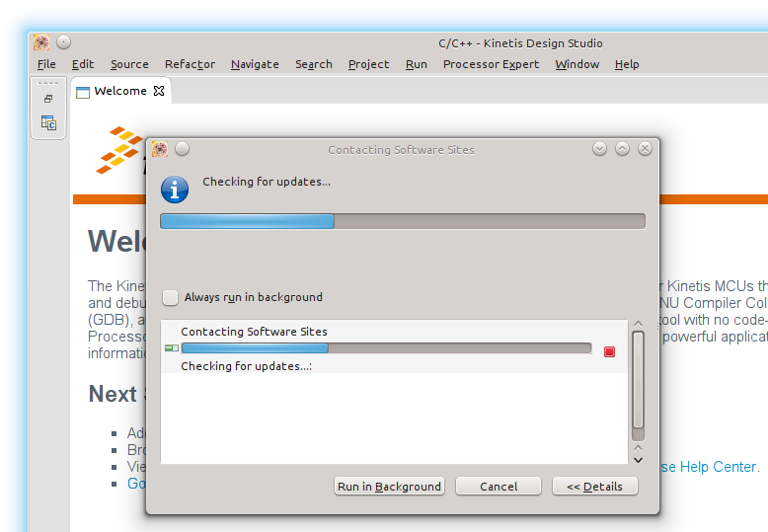Click the red stop job icon
The width and height of the screenshot is (768, 532).
click(609, 351)
